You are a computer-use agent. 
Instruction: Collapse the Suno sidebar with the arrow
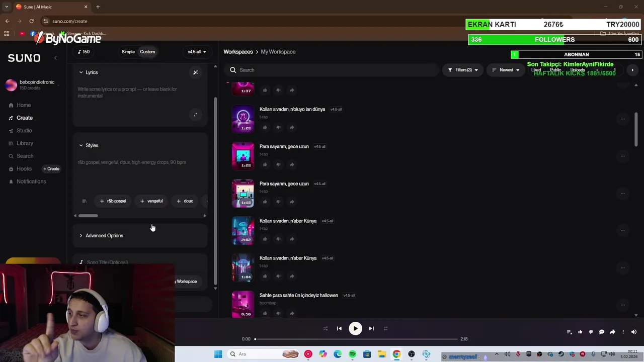point(55,58)
